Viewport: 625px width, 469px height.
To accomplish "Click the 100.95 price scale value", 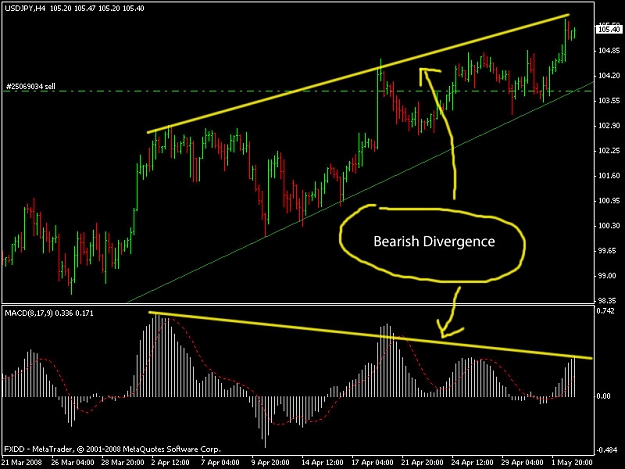I will coord(609,201).
